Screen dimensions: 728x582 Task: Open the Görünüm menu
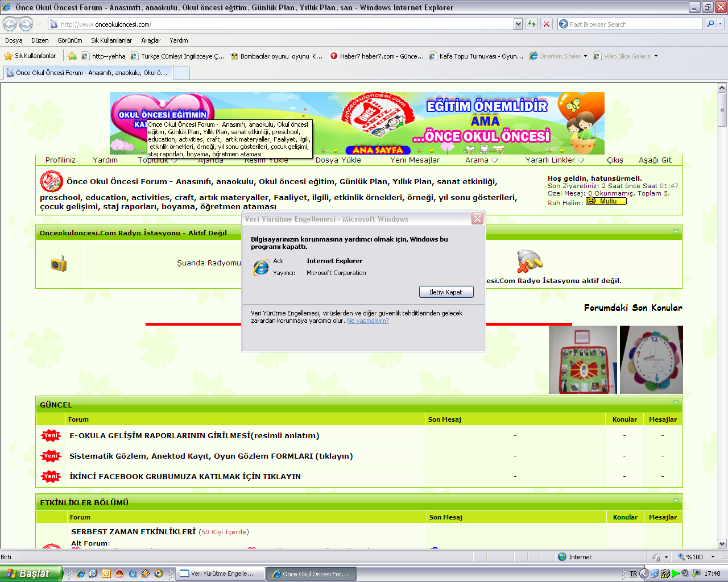click(69, 40)
